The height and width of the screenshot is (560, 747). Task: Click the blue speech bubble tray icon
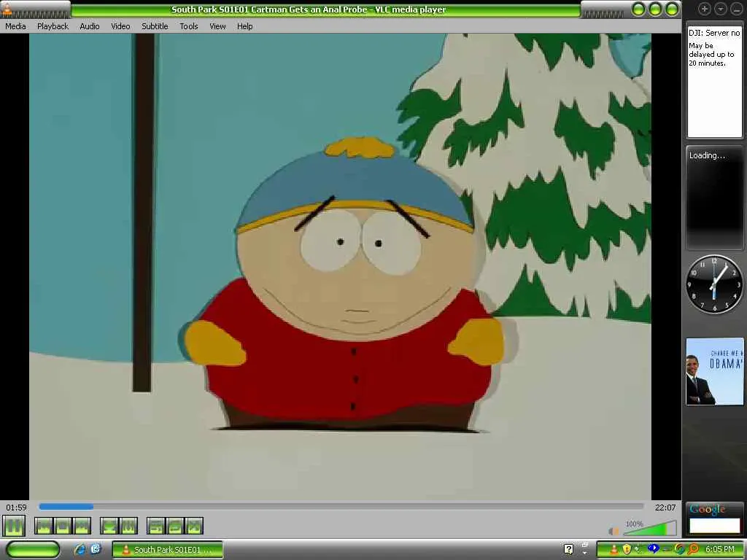(x=653, y=548)
